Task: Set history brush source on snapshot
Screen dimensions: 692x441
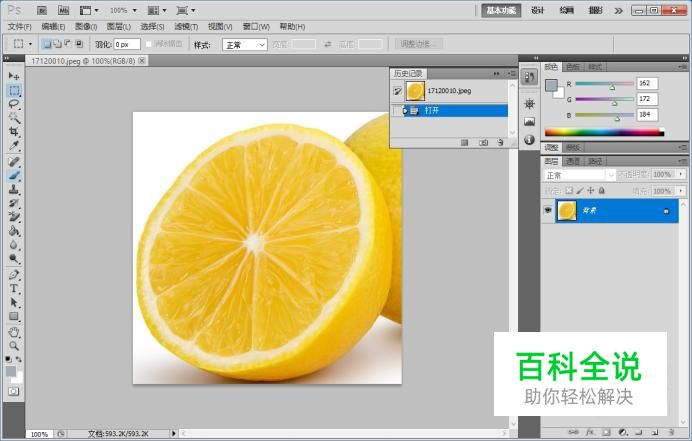Action: 397,91
